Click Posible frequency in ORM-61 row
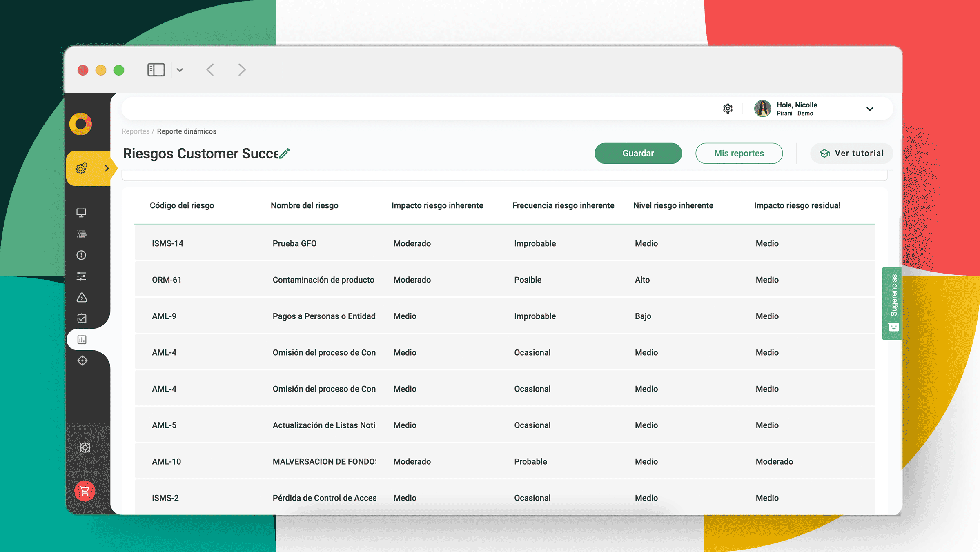 click(528, 280)
